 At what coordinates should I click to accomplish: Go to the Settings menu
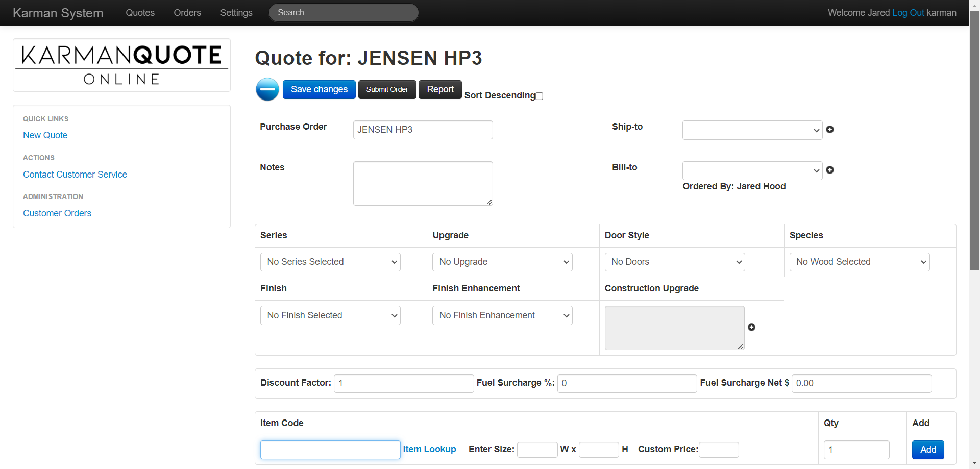pos(236,13)
